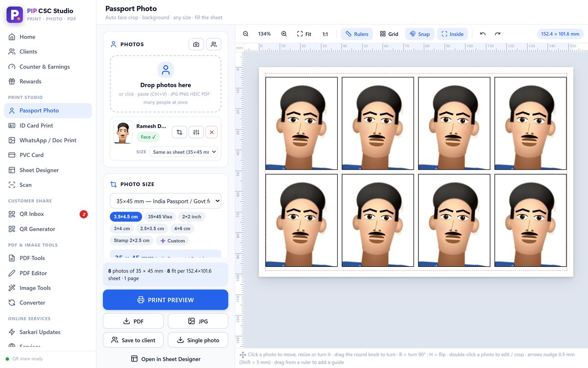Set zoom to 1:1 scale

(325, 34)
